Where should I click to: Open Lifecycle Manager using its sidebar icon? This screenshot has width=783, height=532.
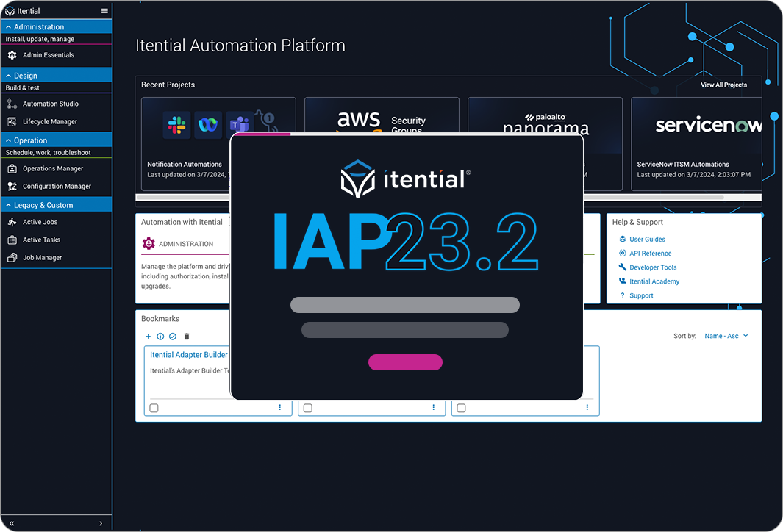tap(12, 122)
